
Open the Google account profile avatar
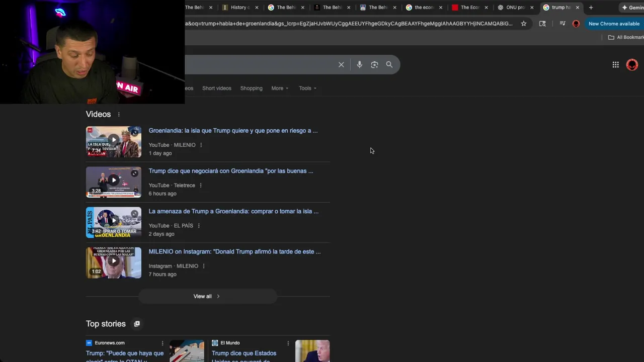(632, 64)
